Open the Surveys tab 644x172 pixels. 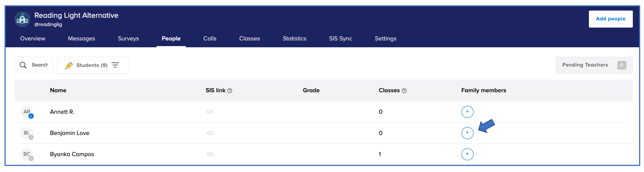[x=128, y=38]
